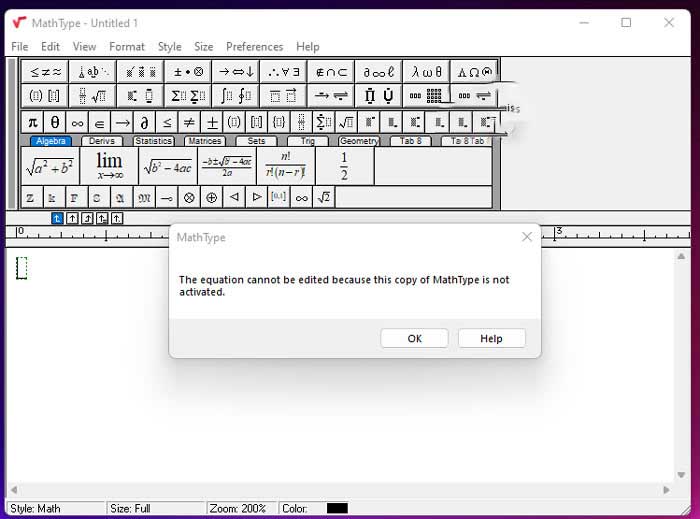
Task: Open the arrow symbols palette →⇔↓
Action: [x=236, y=72]
